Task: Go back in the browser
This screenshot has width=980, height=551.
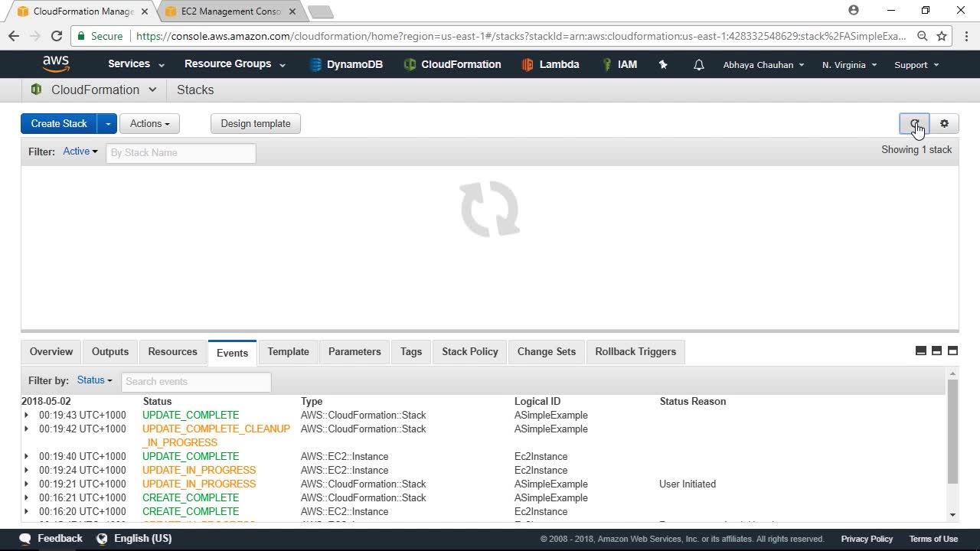Action: (14, 36)
